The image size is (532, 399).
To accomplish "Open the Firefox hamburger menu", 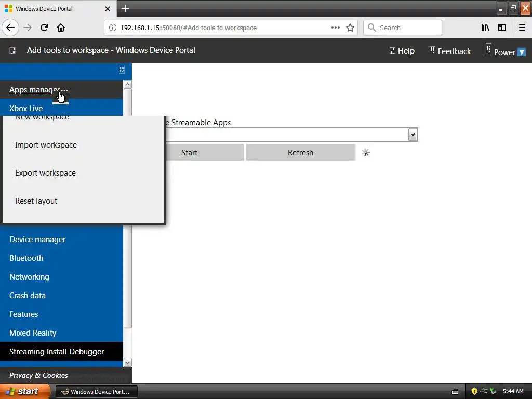I will [522, 28].
